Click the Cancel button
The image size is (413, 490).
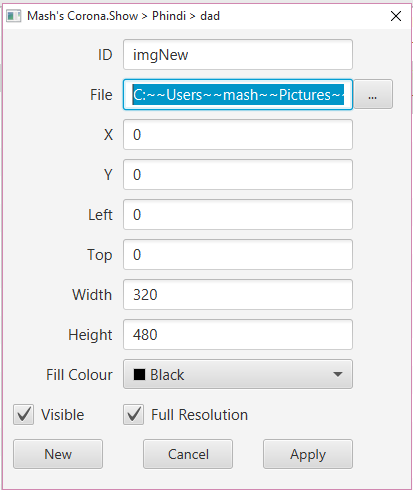(188, 454)
